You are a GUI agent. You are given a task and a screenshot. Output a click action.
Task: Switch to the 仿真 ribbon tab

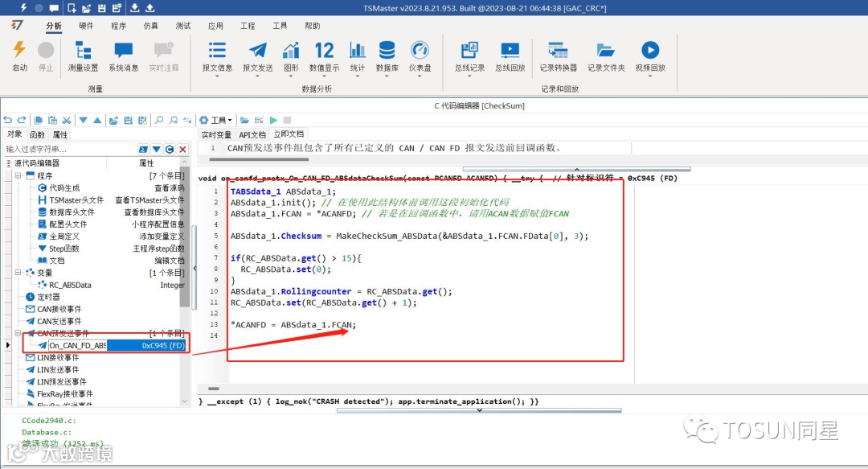pyautogui.click(x=150, y=26)
